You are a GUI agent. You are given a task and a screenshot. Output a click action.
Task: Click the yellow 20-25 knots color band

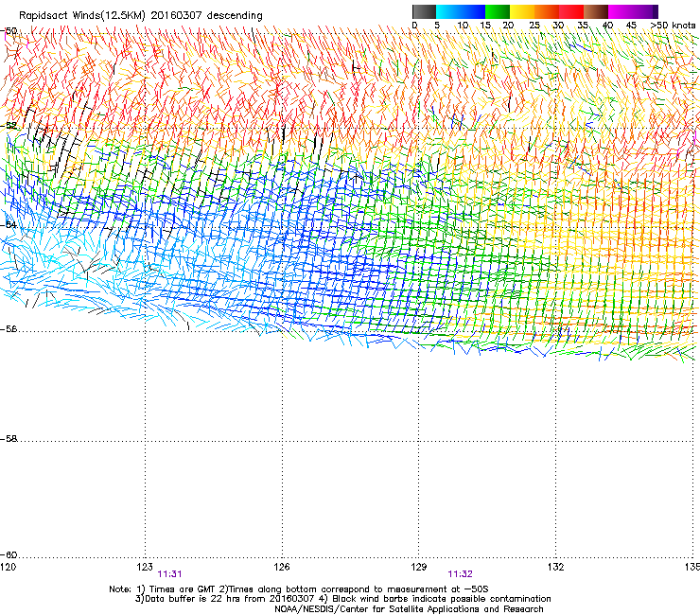pyautogui.click(x=522, y=11)
